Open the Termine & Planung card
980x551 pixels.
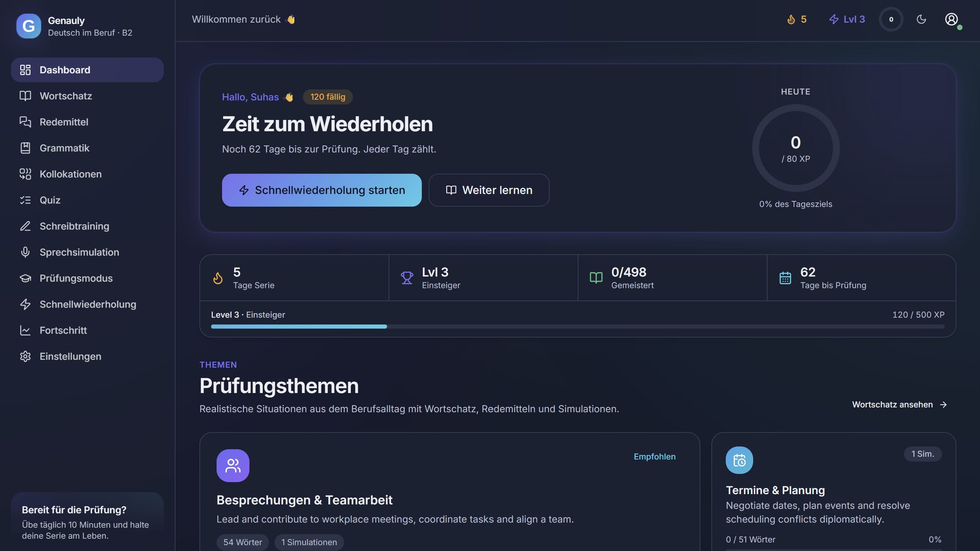point(834,492)
